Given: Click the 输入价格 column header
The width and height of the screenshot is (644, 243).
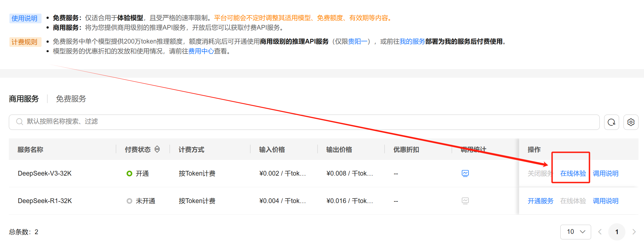Looking at the screenshot, I should click(272, 150).
